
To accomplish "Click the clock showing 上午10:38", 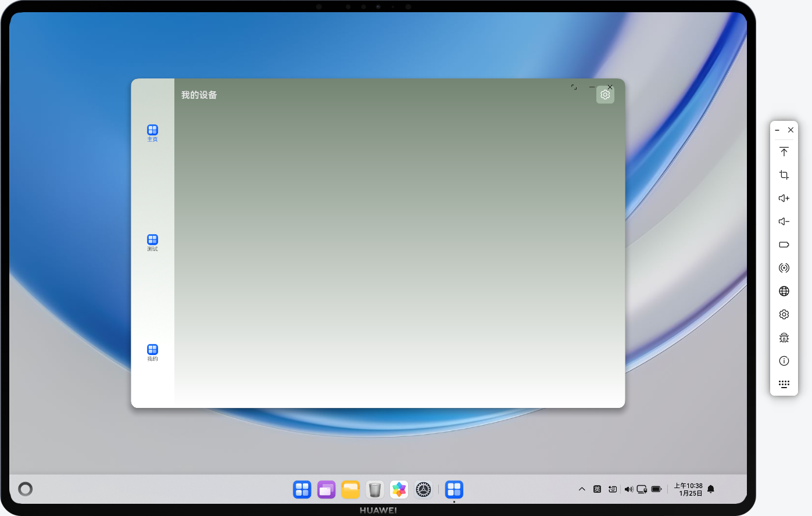I will coord(688,489).
